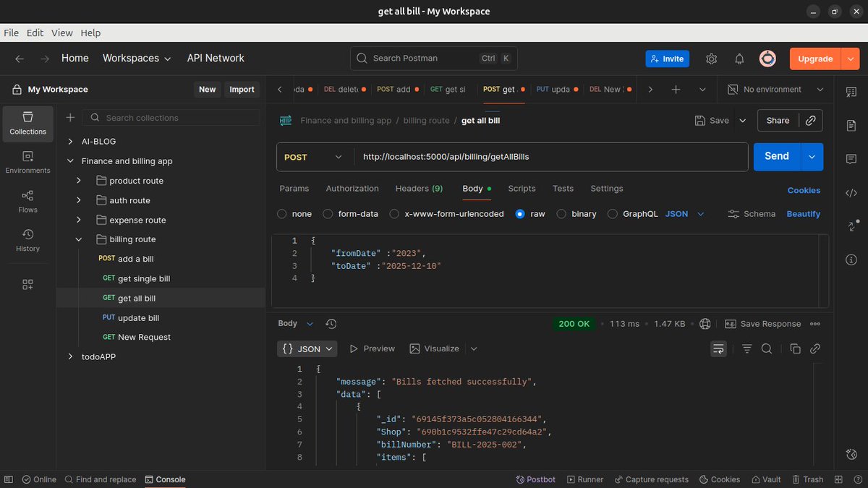Open the Flows sidebar panel

click(27, 202)
